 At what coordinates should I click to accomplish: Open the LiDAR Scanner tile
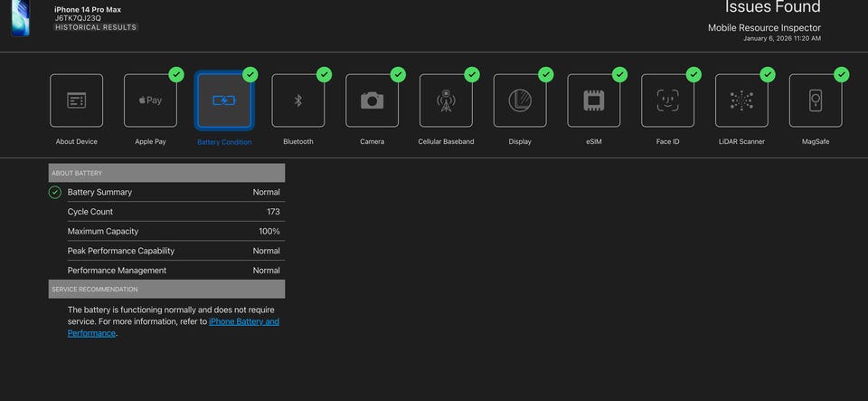[741, 100]
